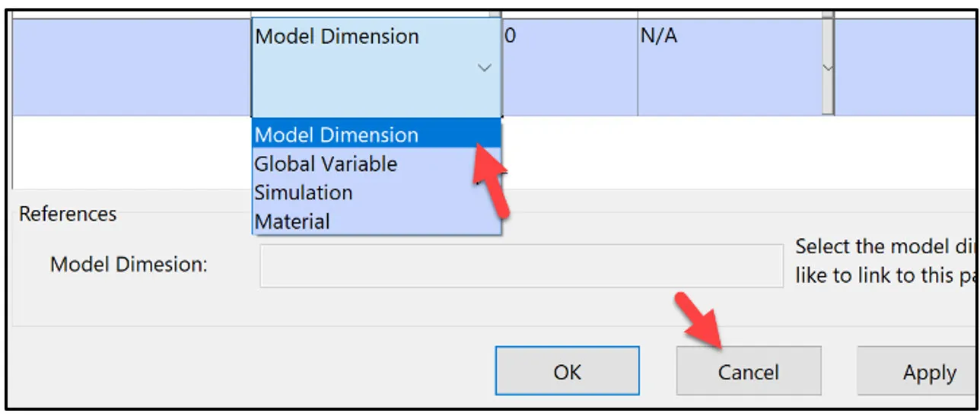Click the References group label
Viewport: 980px width, 416px height.
coord(68,214)
